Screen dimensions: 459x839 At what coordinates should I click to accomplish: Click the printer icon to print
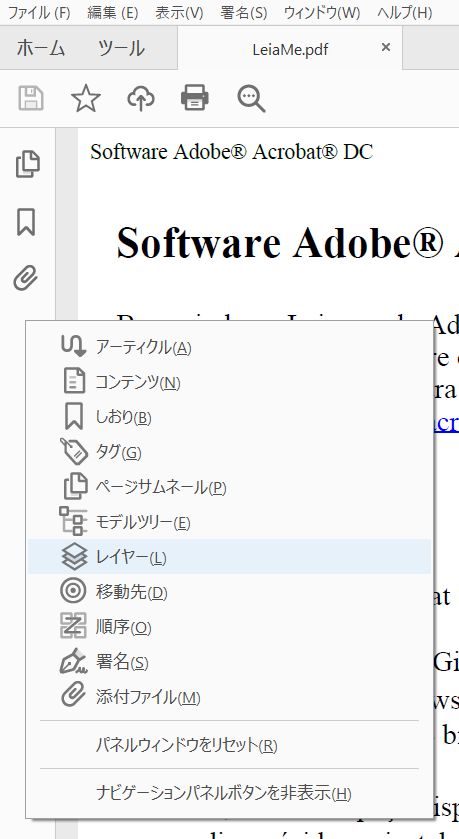[195, 98]
